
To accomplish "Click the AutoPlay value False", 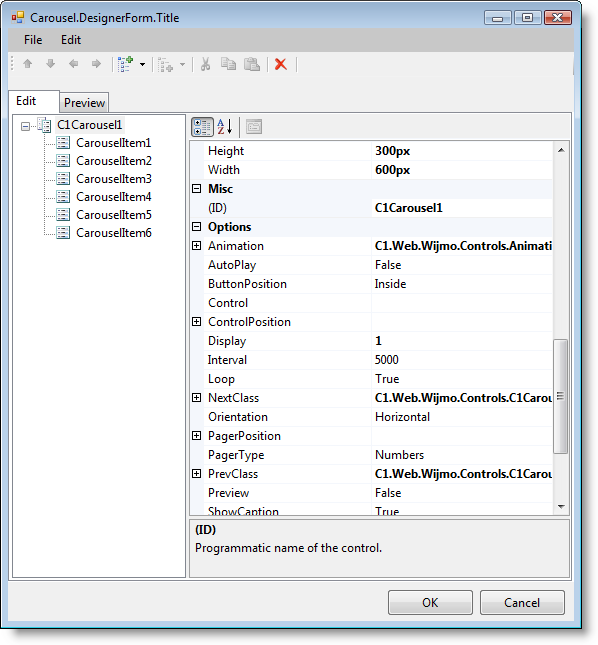I will [x=462, y=265].
